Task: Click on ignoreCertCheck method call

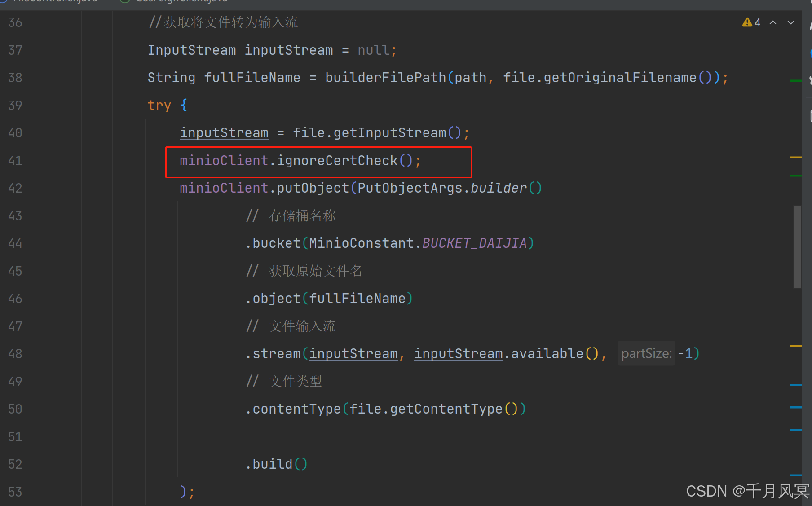Action: tap(337, 161)
